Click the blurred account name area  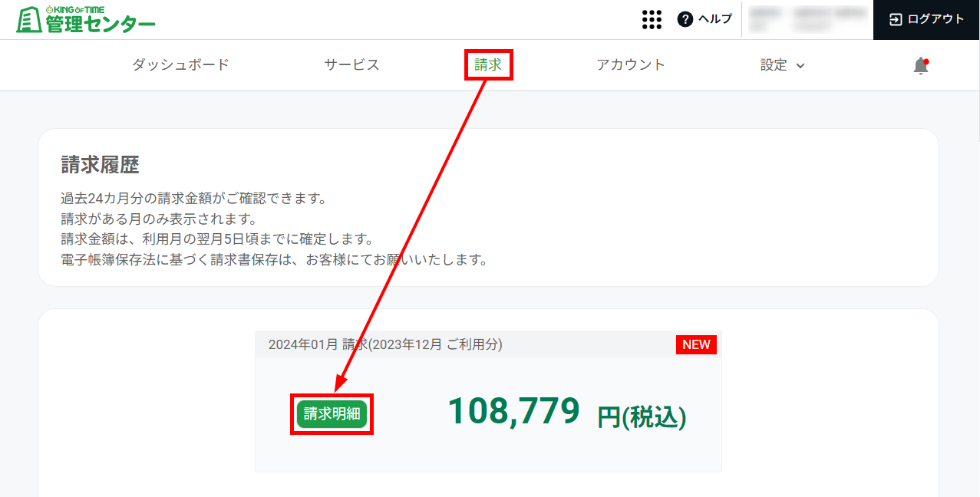807,19
